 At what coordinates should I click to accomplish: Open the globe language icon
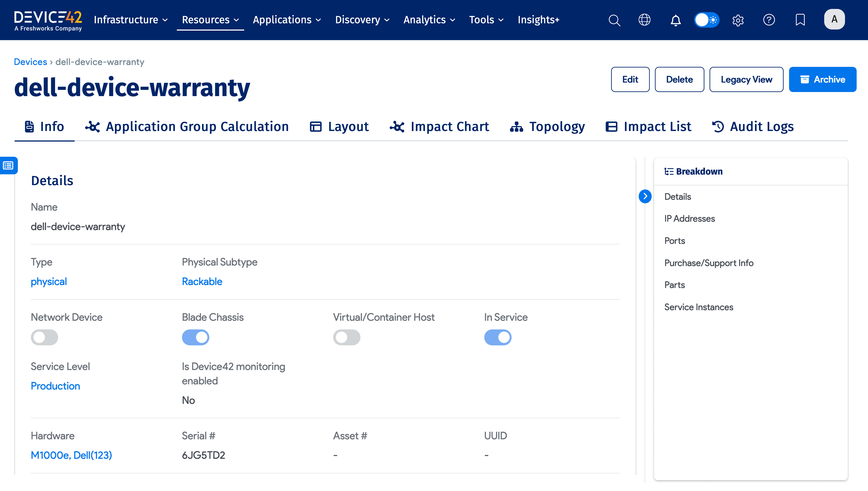point(644,20)
